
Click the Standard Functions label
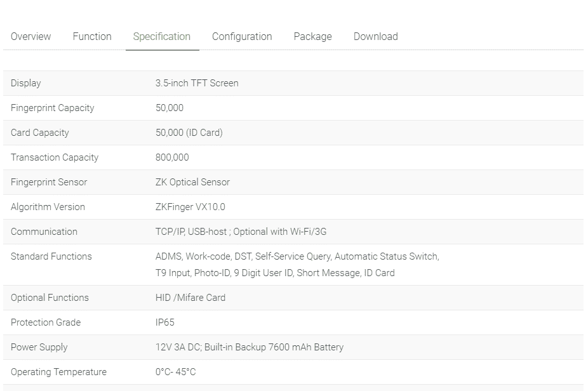click(51, 256)
